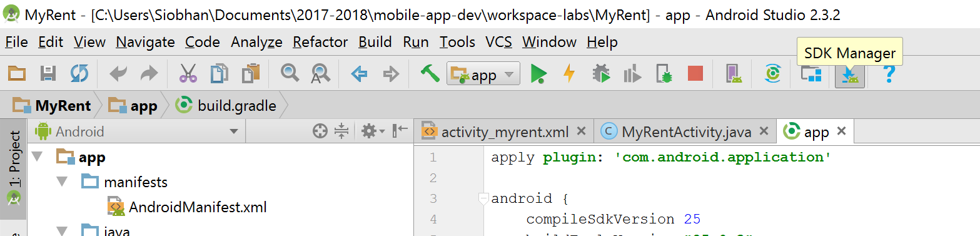Click the Synchronize refresh icon
This screenshot has height=236, width=980.
79,74
